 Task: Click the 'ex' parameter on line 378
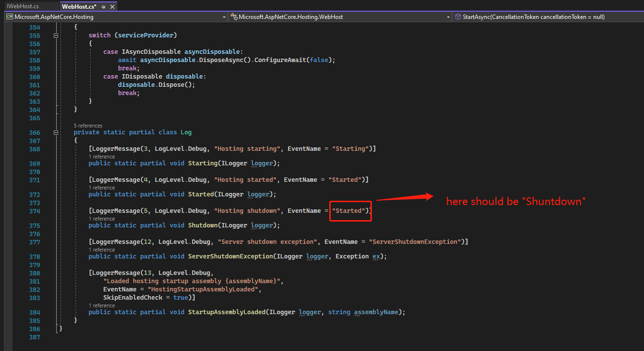tap(376, 256)
